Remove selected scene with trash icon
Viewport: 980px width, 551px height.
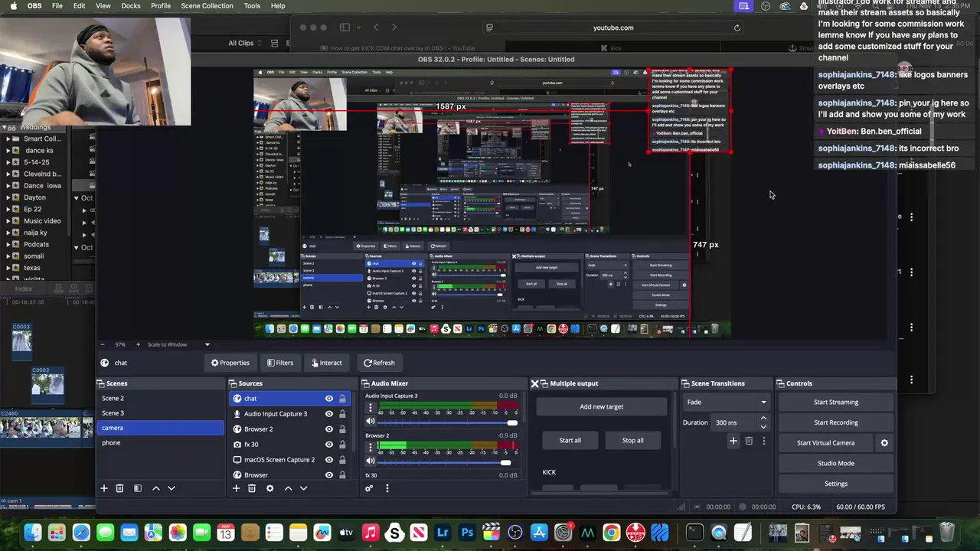point(119,488)
